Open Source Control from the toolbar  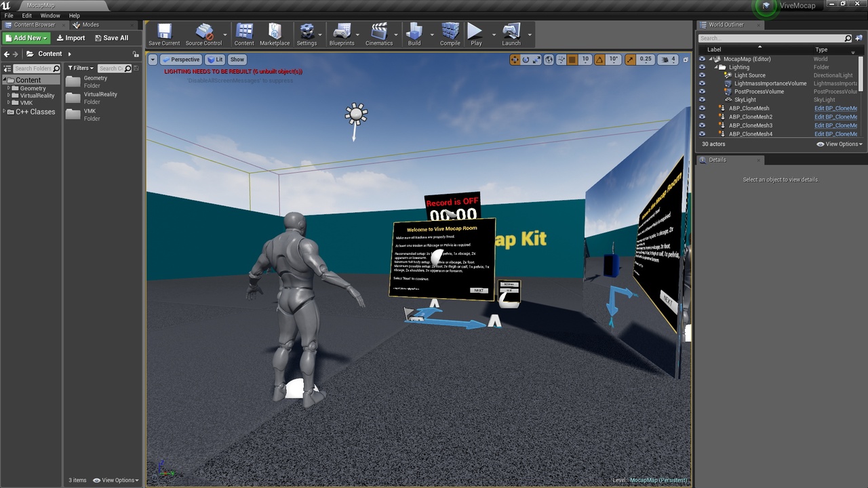click(x=203, y=35)
